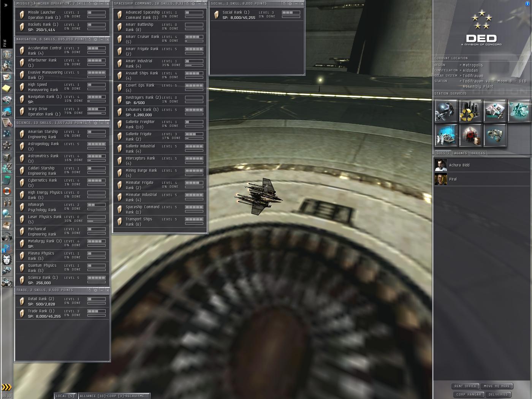Open the Reprocessing Plant recycling service icon
Screen dimensions: 532x399
tap(470, 111)
